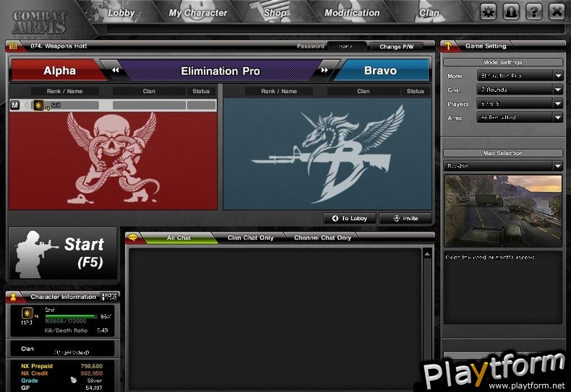Click the NX Prepaid value 798,680
Screen dimensions: 571x392
[91, 366]
